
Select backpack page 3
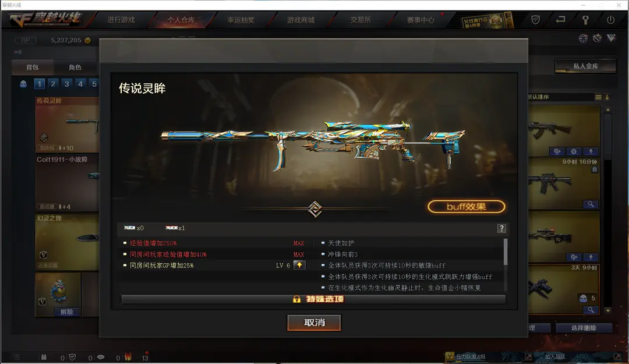coord(66,84)
